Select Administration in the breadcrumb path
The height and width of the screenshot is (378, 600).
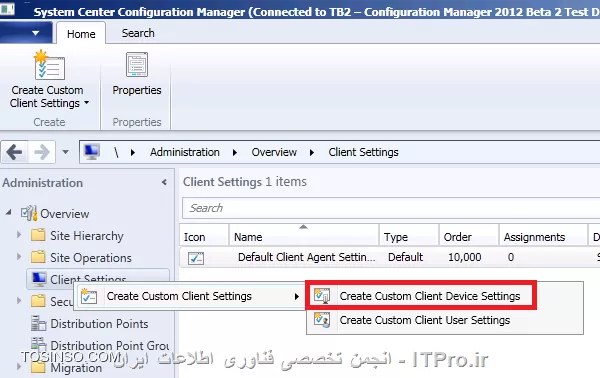pos(185,152)
